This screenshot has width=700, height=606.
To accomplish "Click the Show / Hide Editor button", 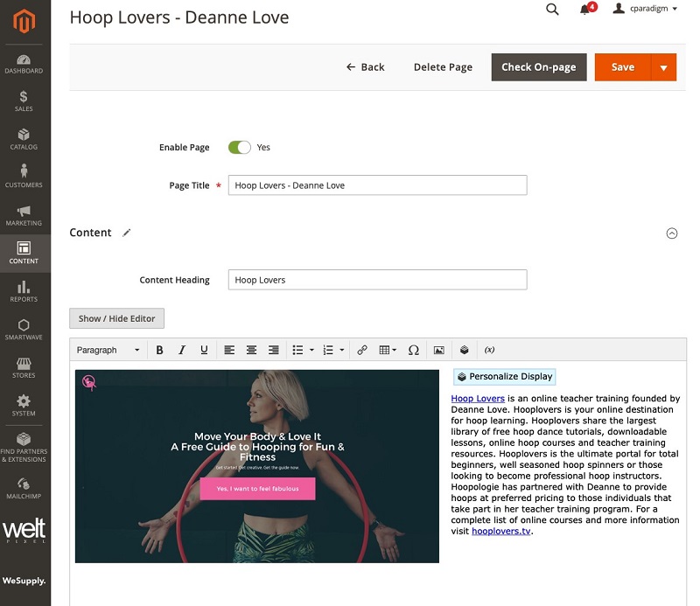I will (x=117, y=318).
